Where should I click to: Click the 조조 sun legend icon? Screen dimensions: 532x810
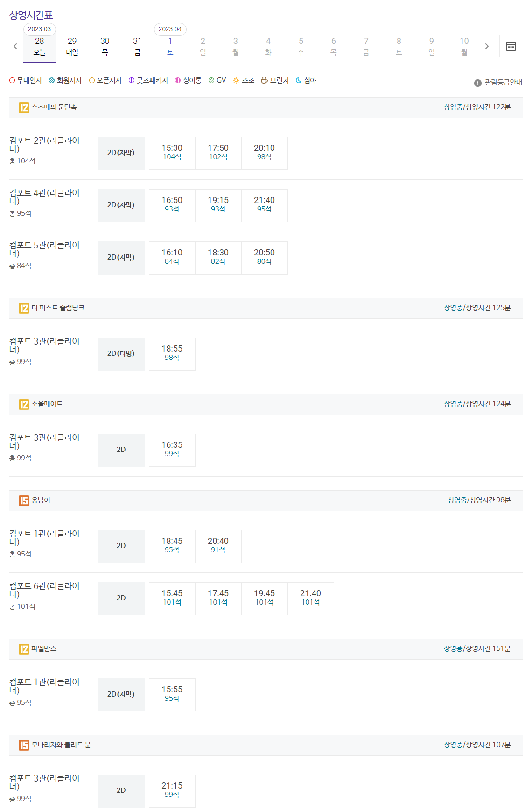pyautogui.click(x=236, y=80)
